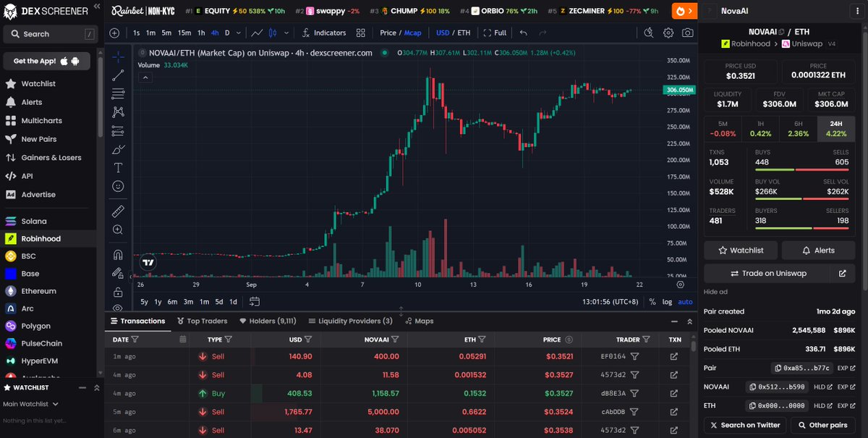Toggle PRICE column currency icon
Screen dimensions: 868x438
tap(569, 339)
